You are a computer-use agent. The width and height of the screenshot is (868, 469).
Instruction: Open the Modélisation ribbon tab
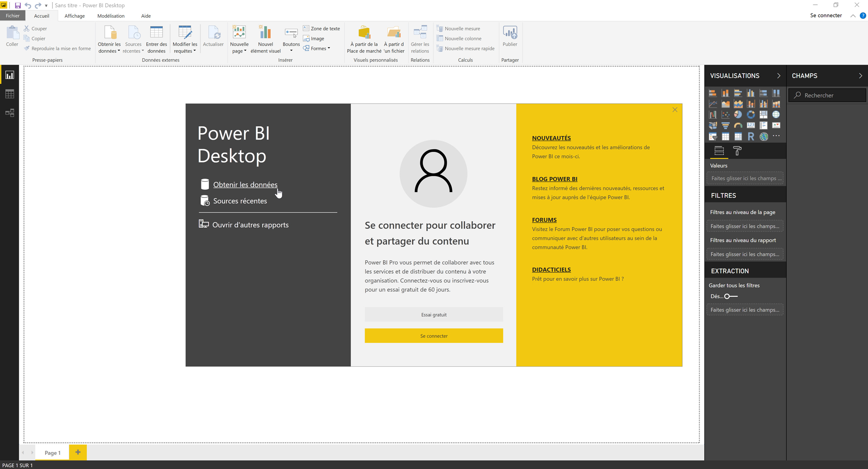coord(111,16)
